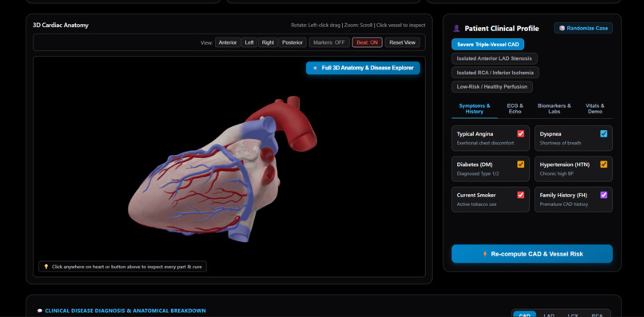Click the lightning bolt icon on Re-compute button
Image resolution: width=644 pixels, height=317 pixels.
pos(485,254)
